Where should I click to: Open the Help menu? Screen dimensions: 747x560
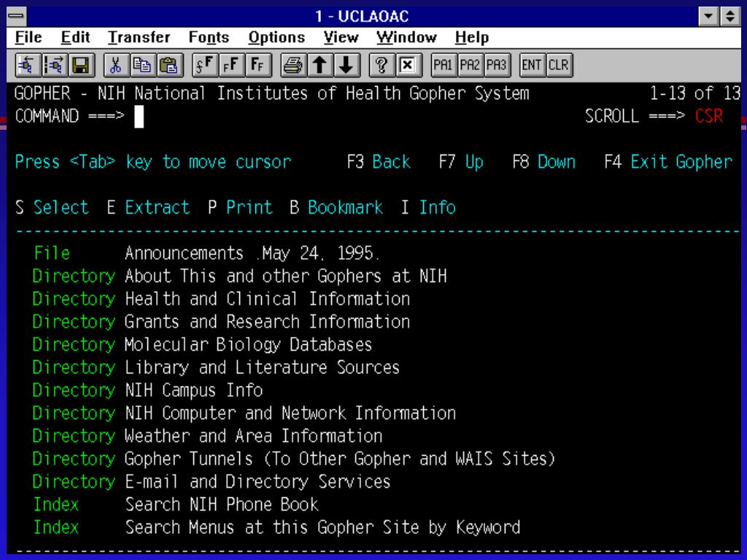click(x=472, y=37)
